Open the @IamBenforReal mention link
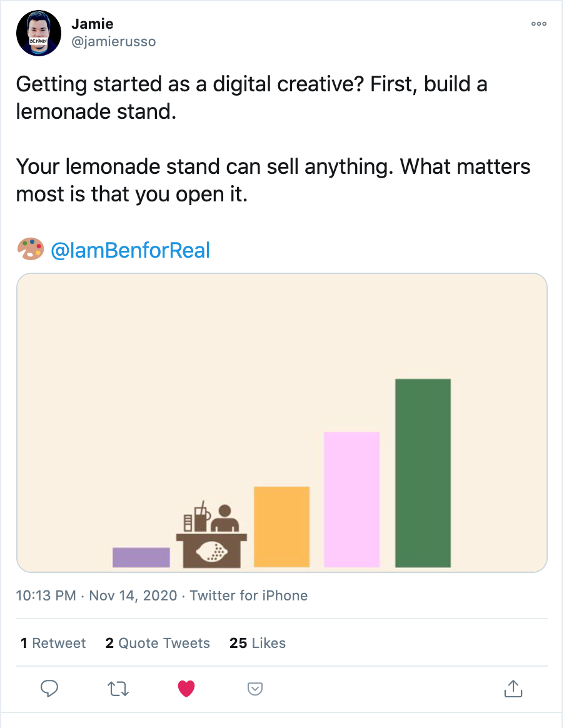Image resolution: width=564 pixels, height=728 pixels. pos(130,250)
